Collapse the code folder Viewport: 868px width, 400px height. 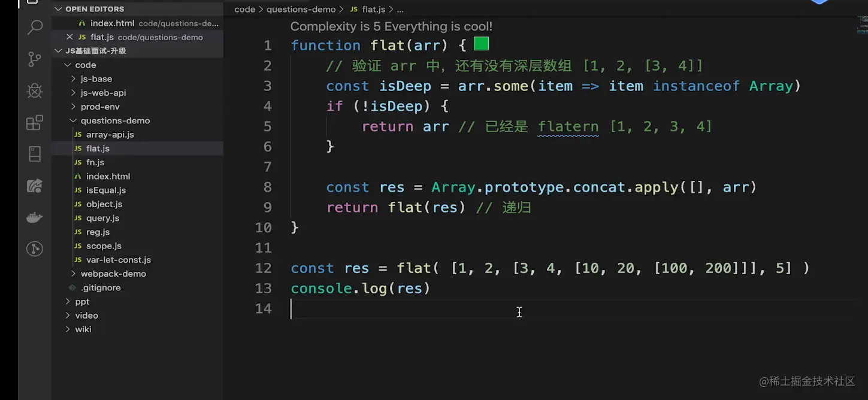pyautogui.click(x=68, y=65)
